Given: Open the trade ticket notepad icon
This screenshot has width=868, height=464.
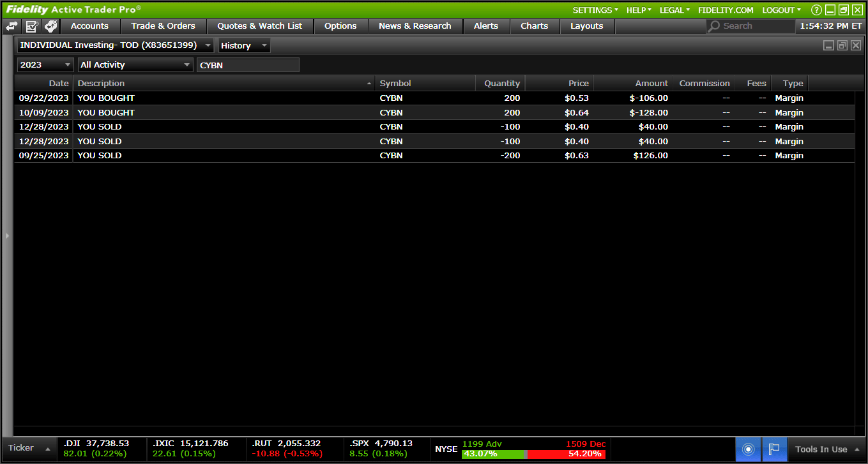Looking at the screenshot, I should point(32,26).
